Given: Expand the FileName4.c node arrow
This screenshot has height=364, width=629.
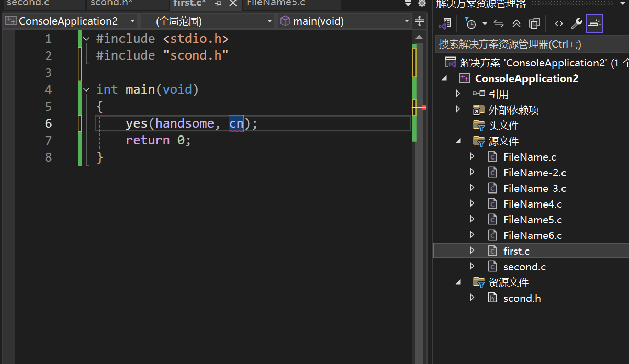Looking at the screenshot, I should (x=472, y=204).
